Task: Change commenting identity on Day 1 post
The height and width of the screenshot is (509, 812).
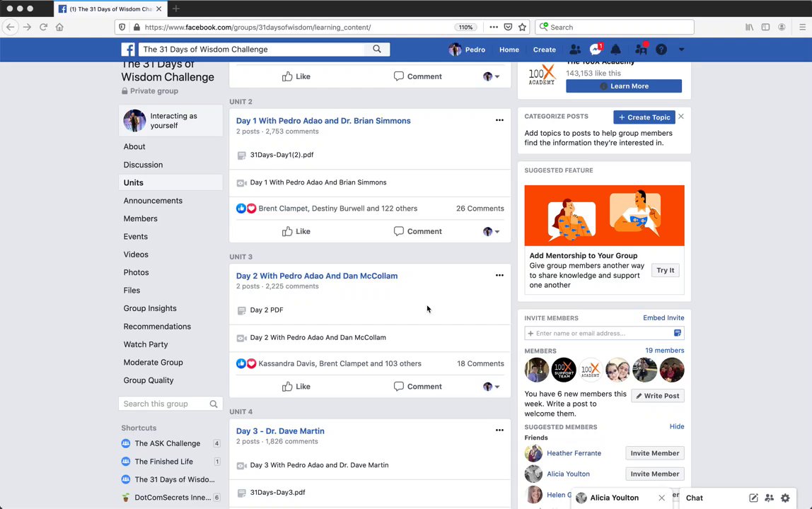Action: click(491, 231)
